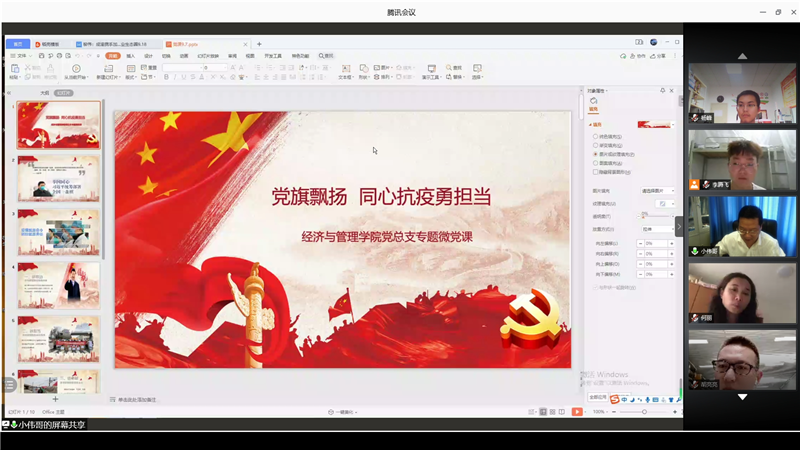Click the Format Painter brush icon

[x=50, y=68]
